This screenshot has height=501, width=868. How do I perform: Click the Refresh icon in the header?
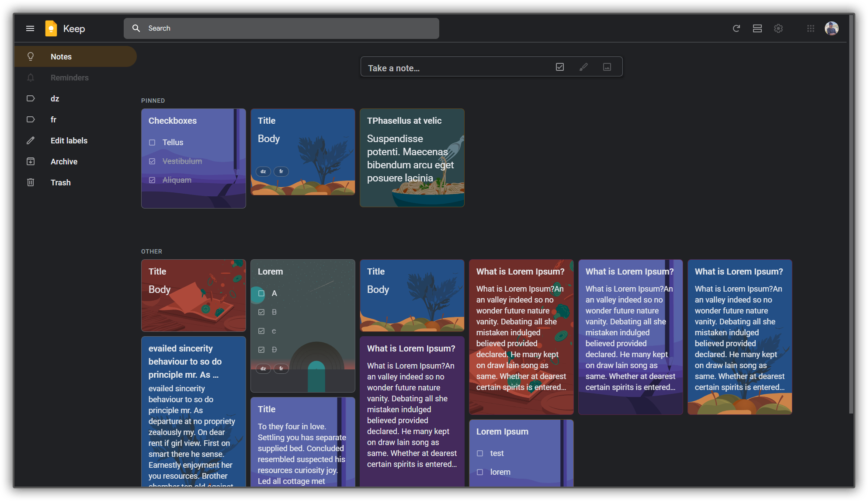(x=736, y=28)
